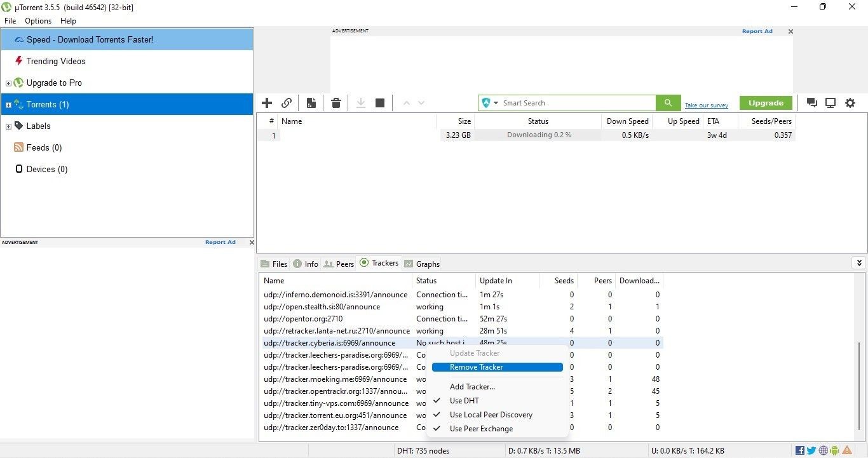Open the Take our survey link
The height and width of the screenshot is (458, 868).
(x=707, y=105)
